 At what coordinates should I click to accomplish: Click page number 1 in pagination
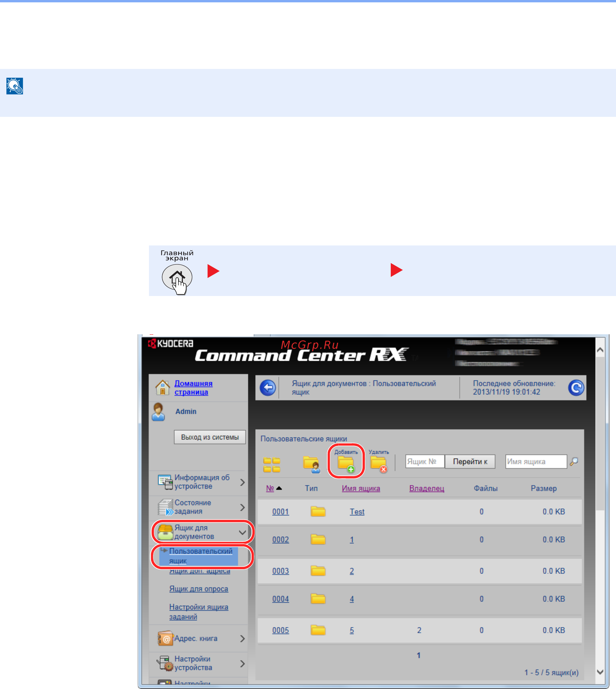419,655
